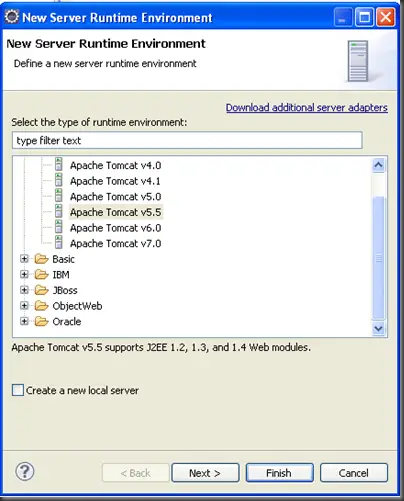Click the Apache Tomcat v4.0 server icon
404x501 pixels.
(59, 165)
